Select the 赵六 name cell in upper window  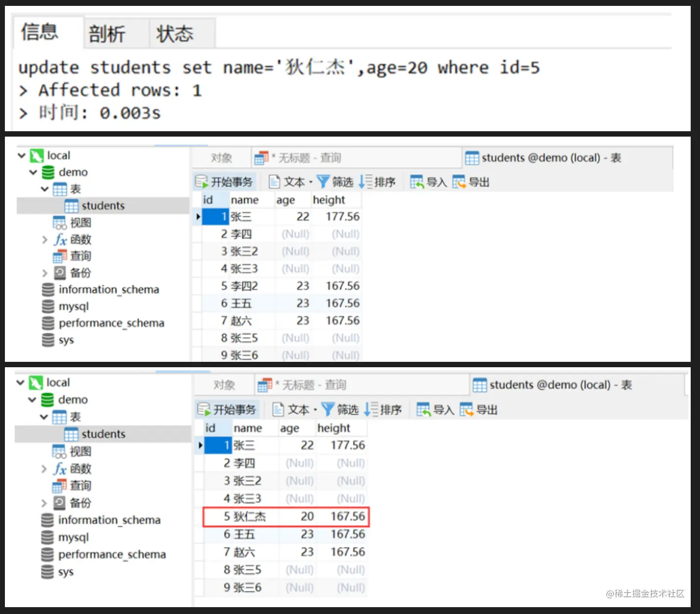pos(252,321)
